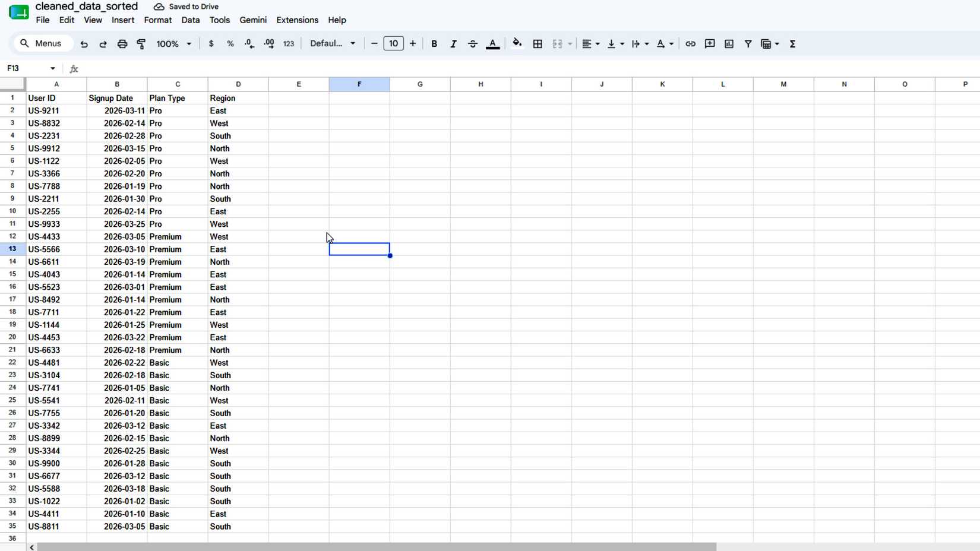Decrease font size minus button
The width and height of the screenshot is (980, 551).
[x=374, y=44]
